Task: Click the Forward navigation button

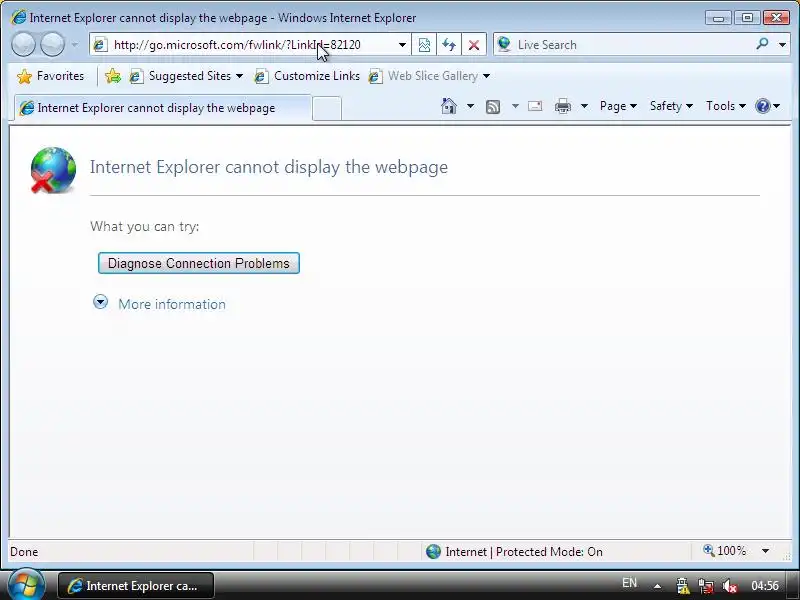Action: (52, 44)
